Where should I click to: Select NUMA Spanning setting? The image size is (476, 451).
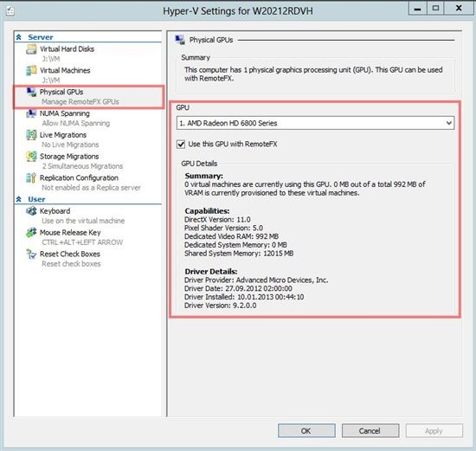pyautogui.click(x=65, y=113)
